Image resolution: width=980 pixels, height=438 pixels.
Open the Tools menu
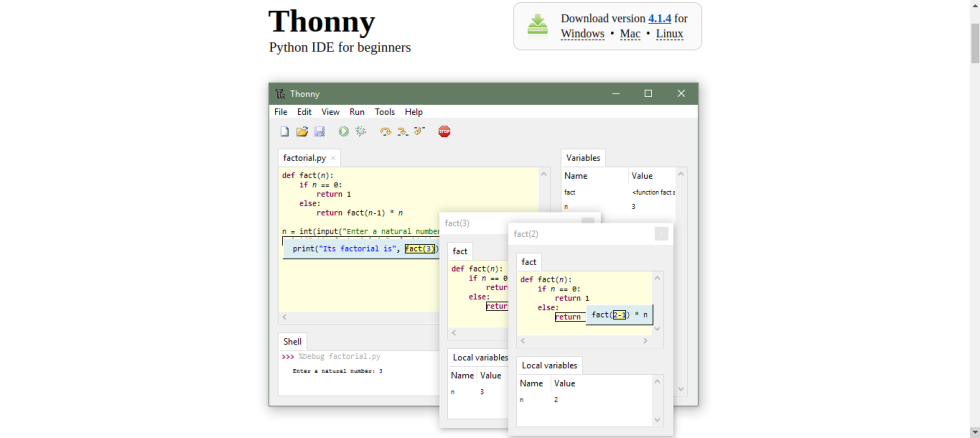[x=385, y=112]
